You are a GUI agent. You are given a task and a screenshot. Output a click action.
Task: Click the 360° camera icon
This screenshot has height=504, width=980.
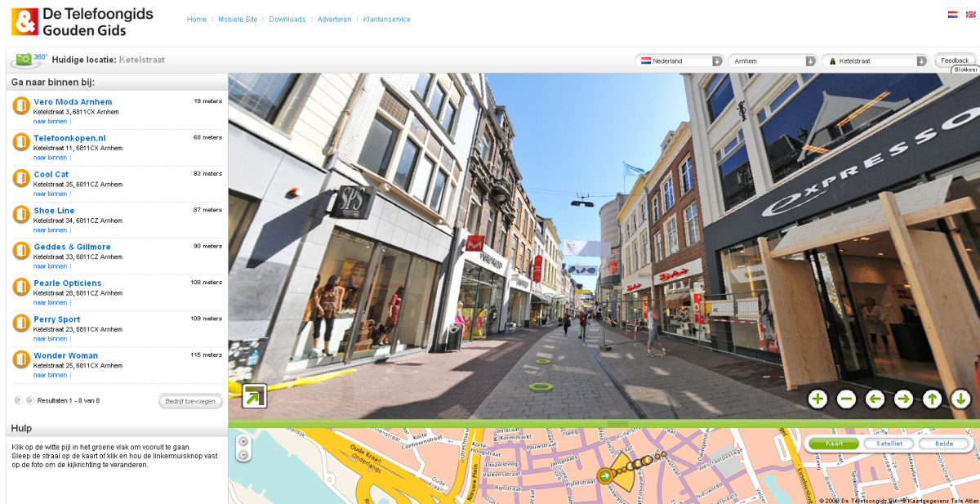[29, 59]
